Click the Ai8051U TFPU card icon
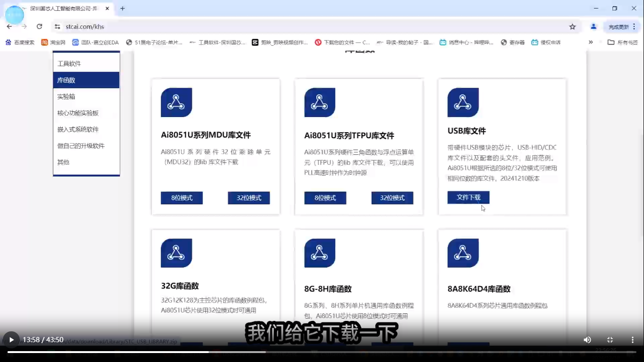 320,102
